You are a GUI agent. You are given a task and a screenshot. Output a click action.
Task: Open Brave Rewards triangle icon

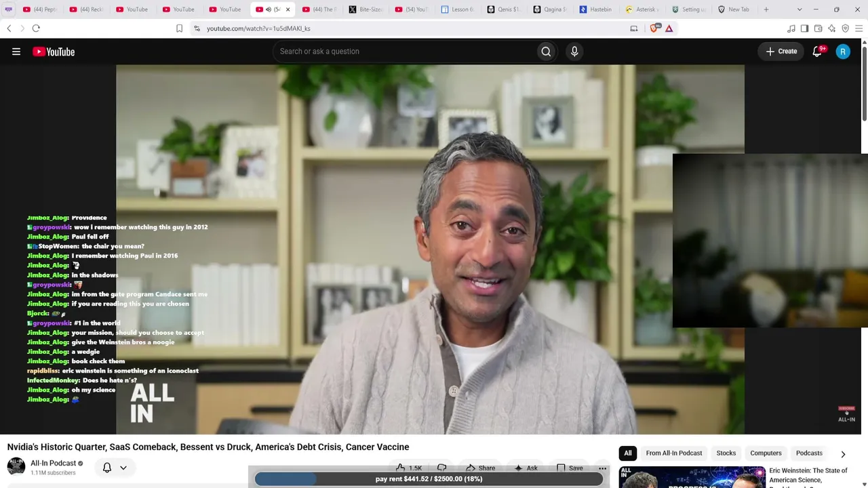point(669,28)
